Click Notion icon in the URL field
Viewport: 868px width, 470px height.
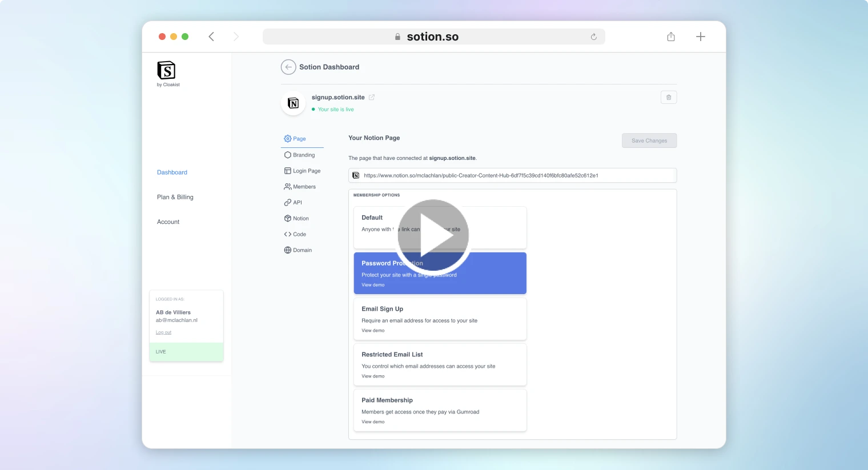coord(356,175)
